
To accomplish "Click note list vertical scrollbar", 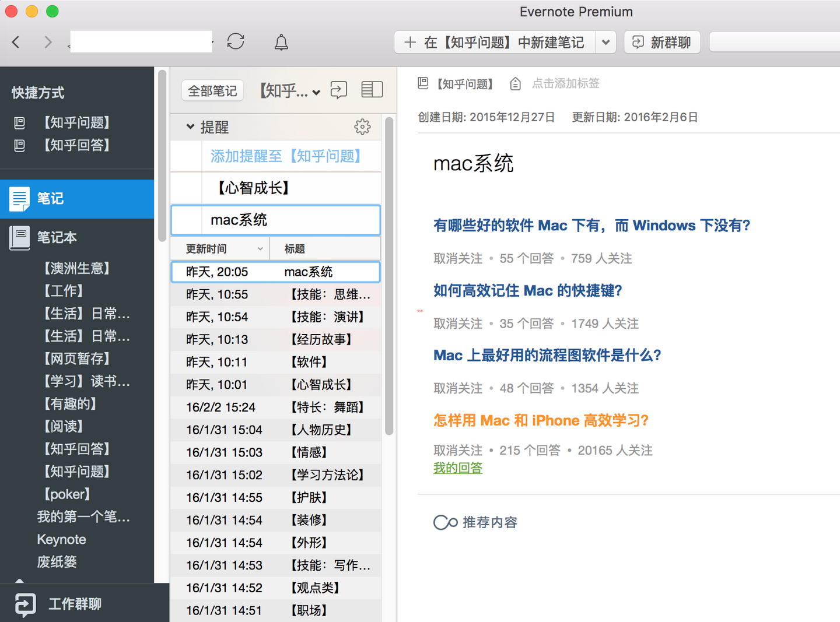I will point(389,275).
